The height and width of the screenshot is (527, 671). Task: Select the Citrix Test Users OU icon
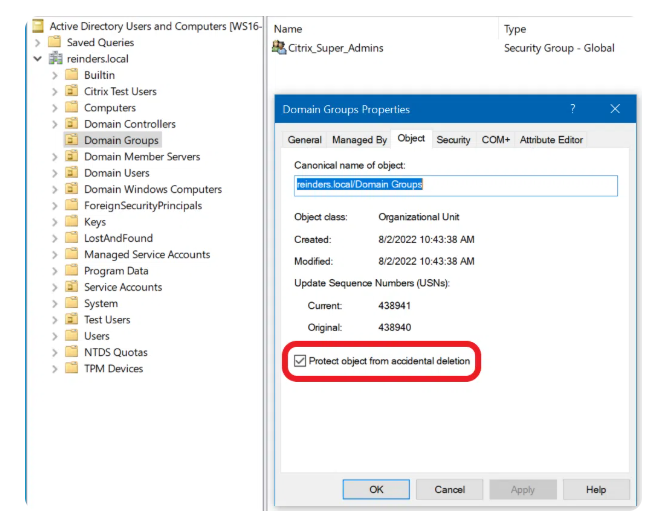[71, 92]
